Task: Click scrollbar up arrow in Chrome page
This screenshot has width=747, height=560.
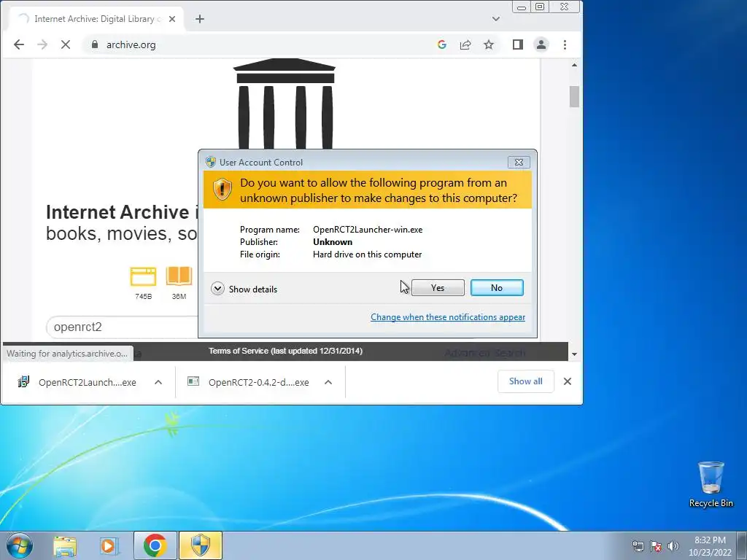Action: (x=574, y=65)
